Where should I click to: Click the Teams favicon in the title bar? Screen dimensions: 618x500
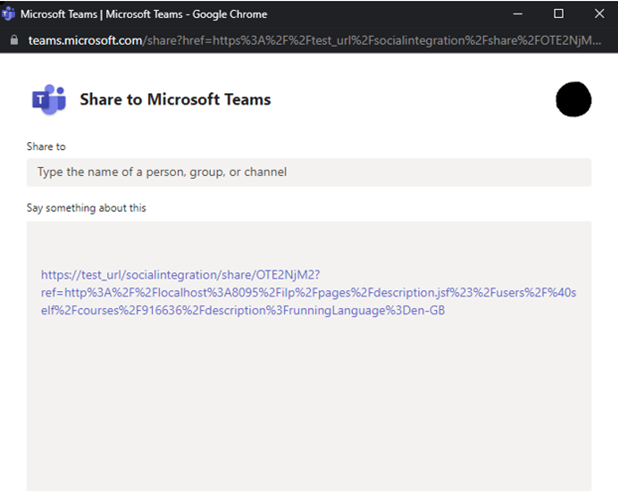[x=9, y=13]
